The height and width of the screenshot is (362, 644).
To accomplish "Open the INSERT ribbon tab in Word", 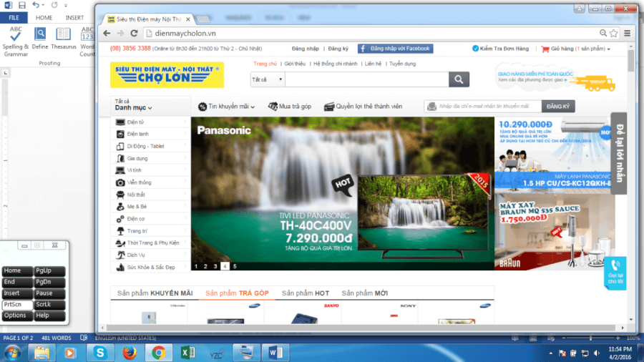I will coord(74,17).
